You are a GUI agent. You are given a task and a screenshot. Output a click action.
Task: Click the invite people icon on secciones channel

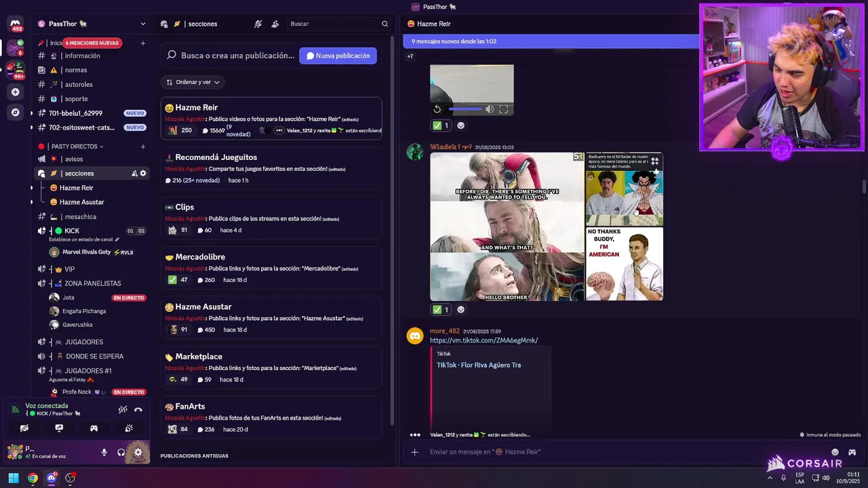[x=134, y=174]
